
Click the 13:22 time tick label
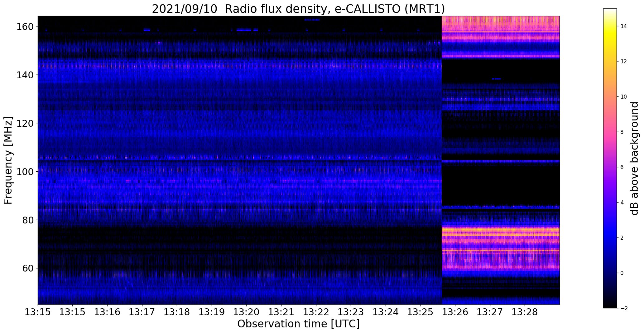tap(316, 312)
